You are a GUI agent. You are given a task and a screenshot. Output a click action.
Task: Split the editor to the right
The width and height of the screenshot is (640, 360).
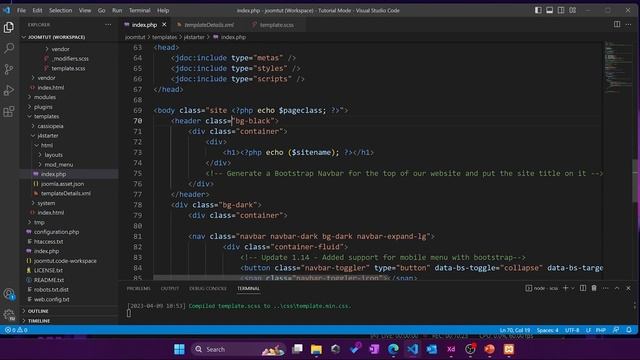pyautogui.click(x=617, y=24)
